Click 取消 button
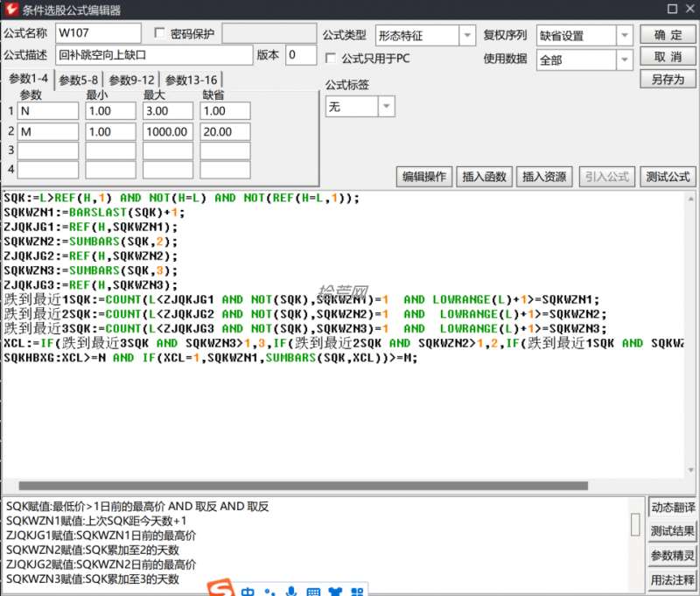 click(668, 57)
